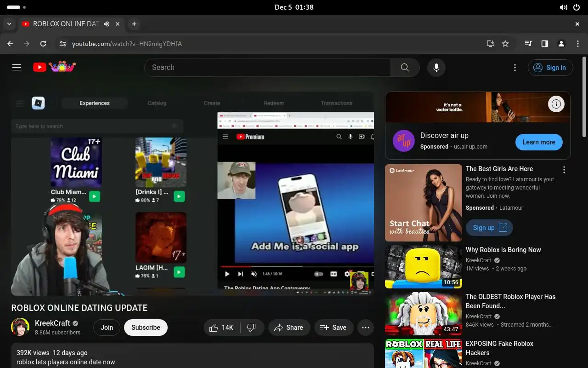Click Sign up on Latamour ad
Screen dimensions: 588x368
pos(490,228)
